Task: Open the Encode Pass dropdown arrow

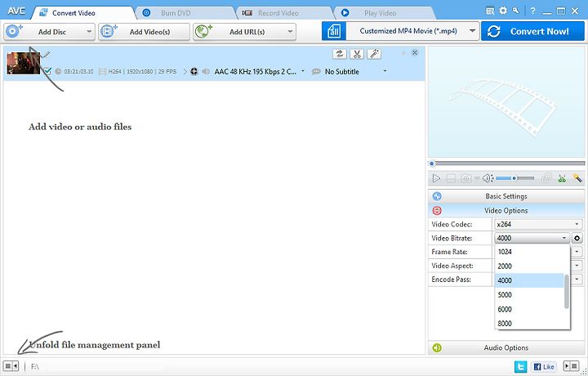Action: pos(577,280)
